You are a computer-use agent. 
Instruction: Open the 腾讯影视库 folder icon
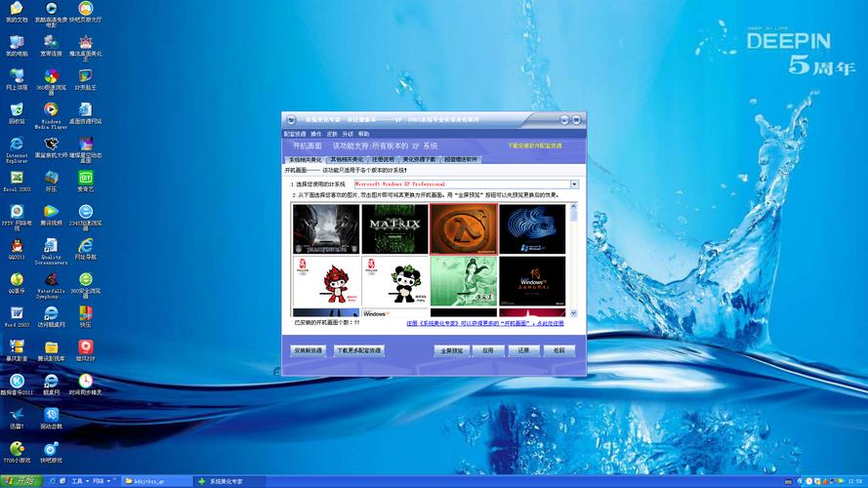(x=51, y=350)
